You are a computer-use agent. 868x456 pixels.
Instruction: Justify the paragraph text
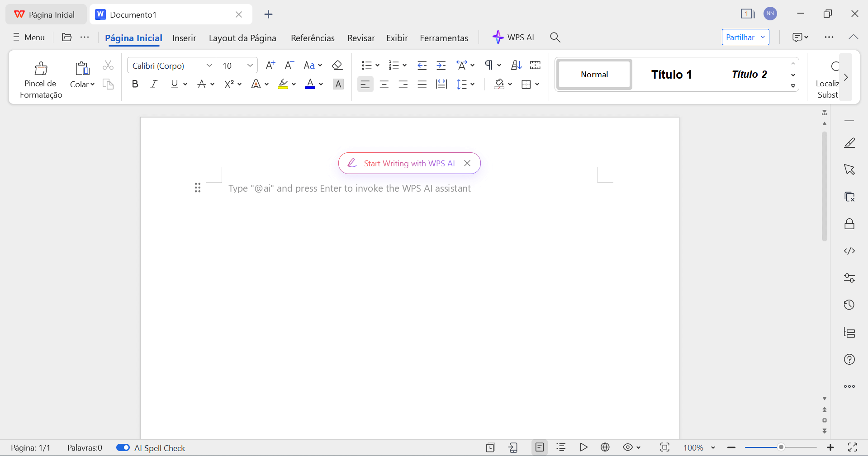[x=422, y=84]
